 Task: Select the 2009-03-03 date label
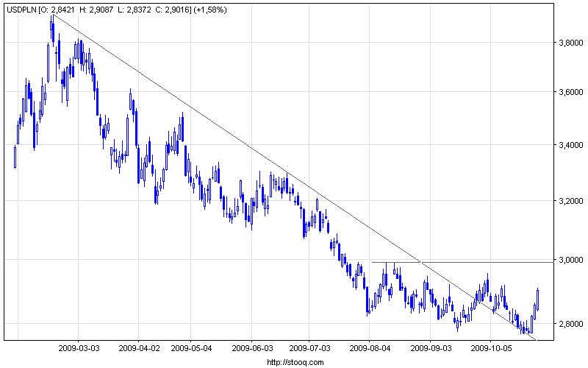click(x=79, y=348)
